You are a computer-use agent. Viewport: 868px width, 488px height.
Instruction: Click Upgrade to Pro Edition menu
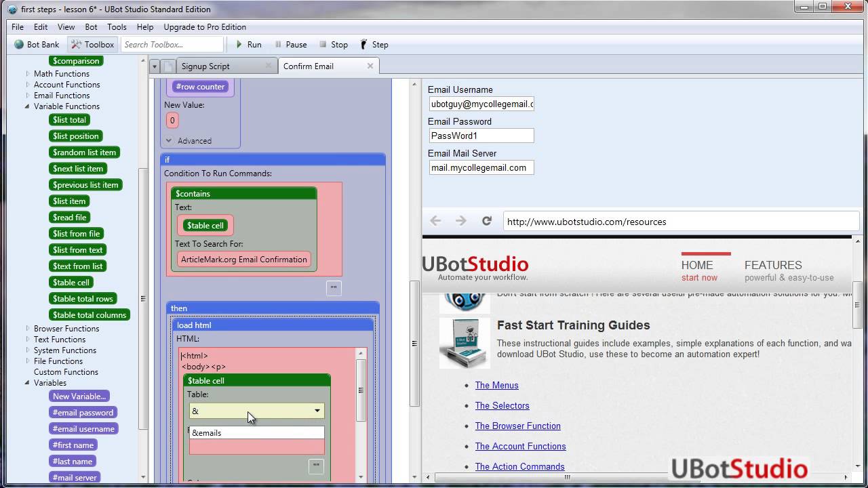click(x=205, y=27)
